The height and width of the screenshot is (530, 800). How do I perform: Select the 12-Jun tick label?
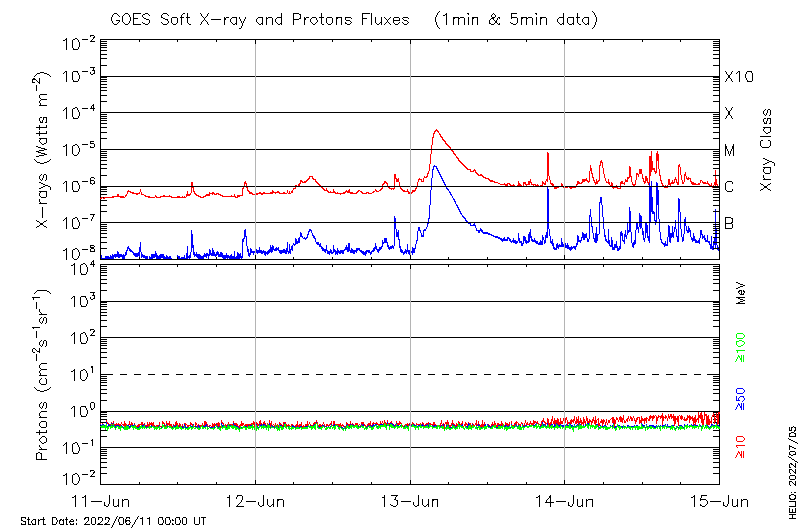(256, 500)
